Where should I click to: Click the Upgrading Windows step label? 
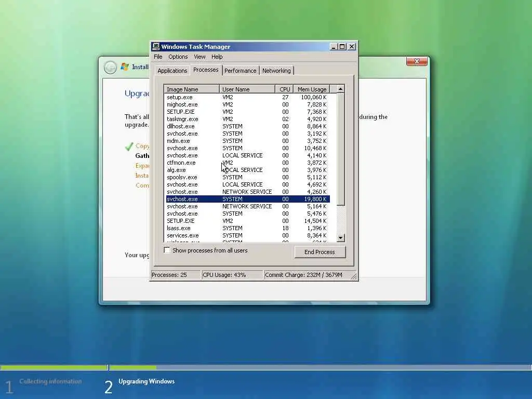pyautogui.click(x=147, y=381)
